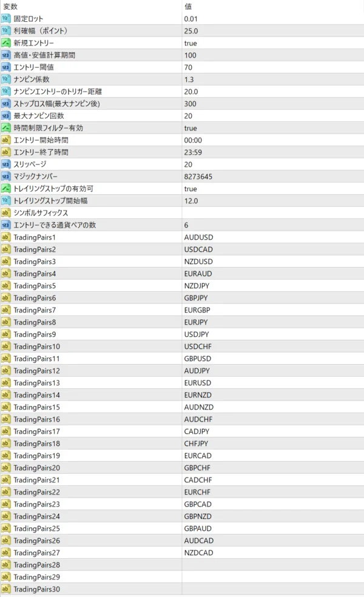Image resolution: width=364 pixels, height=597 pixels.
Task: Select the TradingPairs6 value GBPJPY
Action: pos(197,298)
